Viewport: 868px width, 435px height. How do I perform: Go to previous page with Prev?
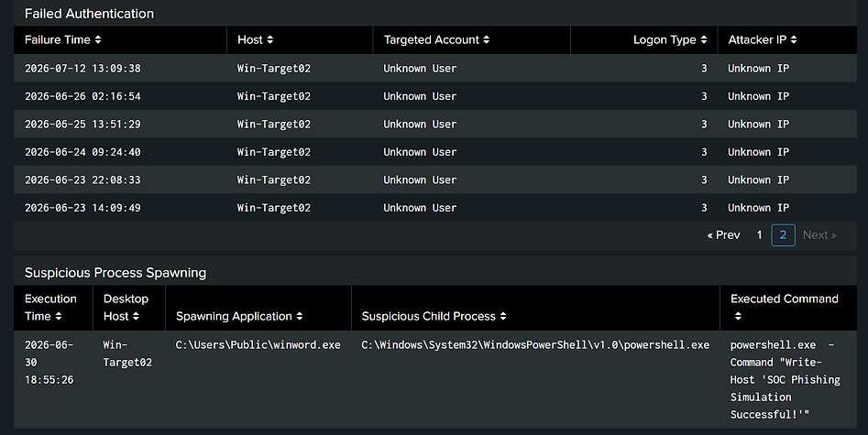[x=723, y=235]
